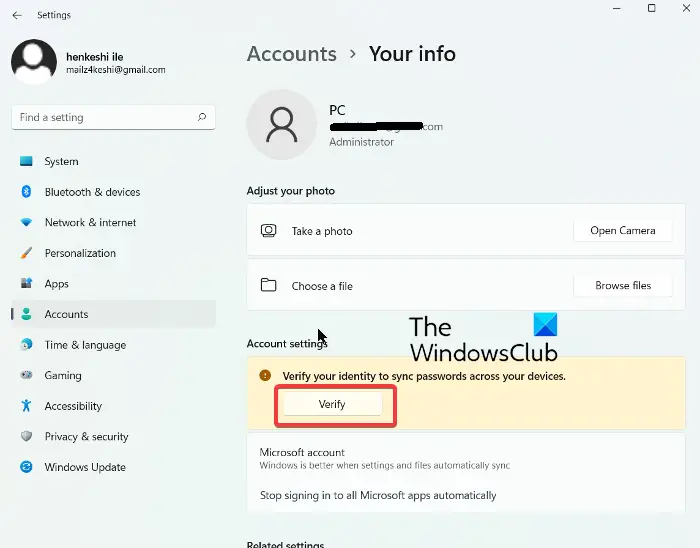This screenshot has height=548, width=700.
Task: Click Accounts in the breadcrumb
Action: (x=292, y=54)
